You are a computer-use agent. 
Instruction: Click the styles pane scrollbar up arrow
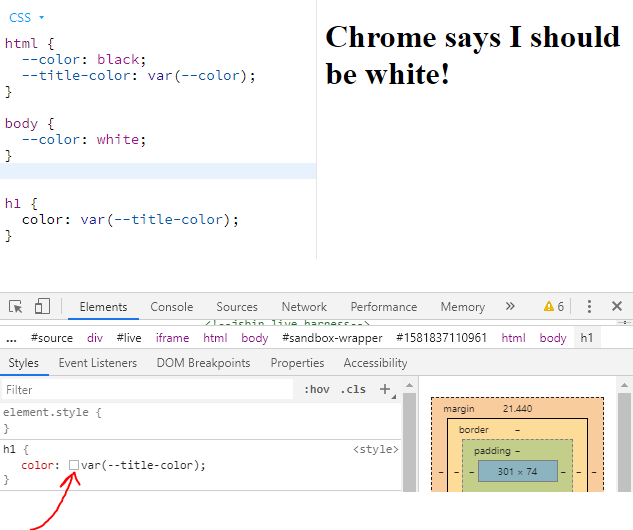point(409,385)
